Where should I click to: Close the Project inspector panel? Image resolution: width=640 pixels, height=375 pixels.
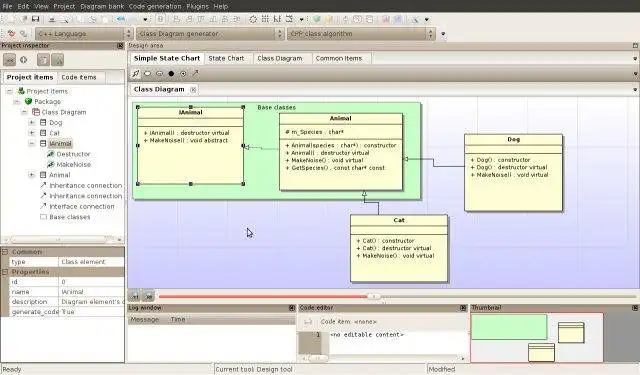click(x=120, y=46)
